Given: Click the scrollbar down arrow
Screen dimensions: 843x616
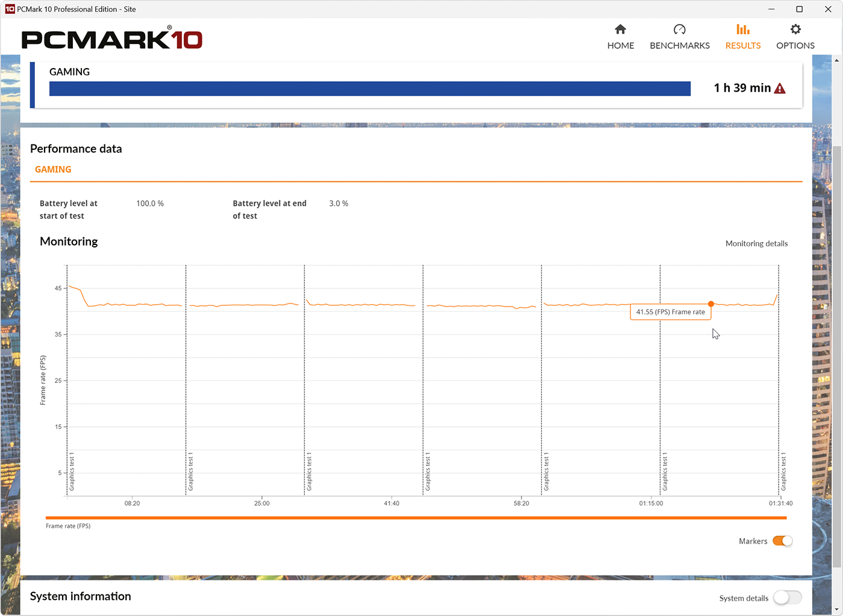Looking at the screenshot, I should pyautogui.click(x=837, y=609).
